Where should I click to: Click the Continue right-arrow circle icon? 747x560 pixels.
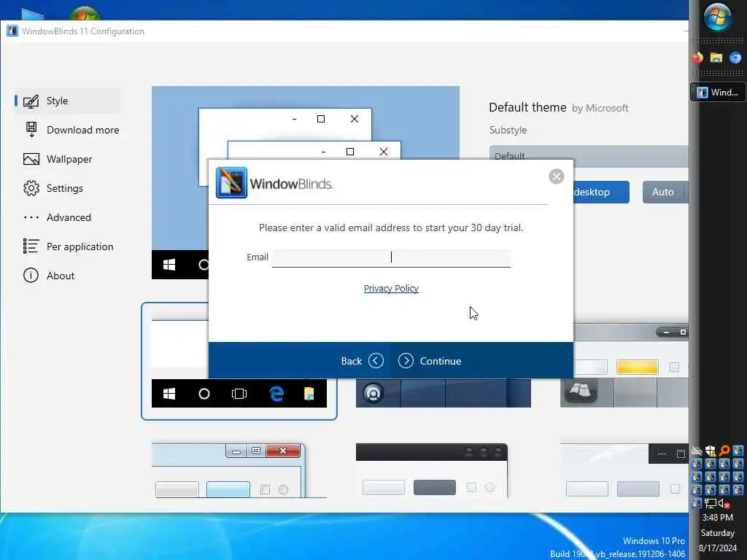click(x=406, y=361)
